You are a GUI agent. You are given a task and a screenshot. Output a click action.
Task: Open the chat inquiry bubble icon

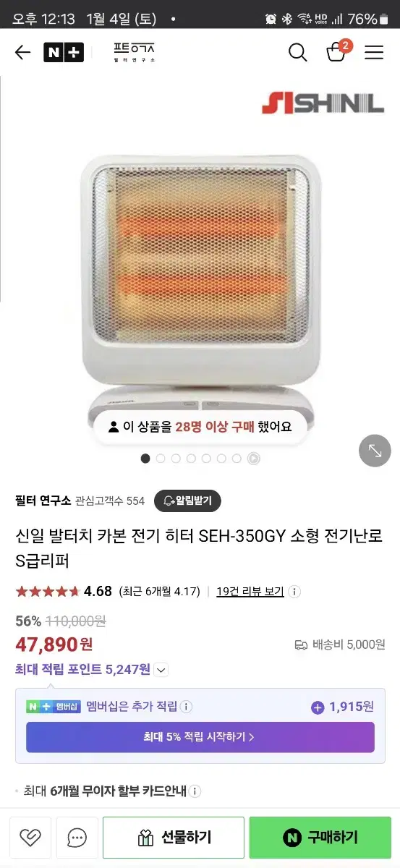[x=77, y=838]
